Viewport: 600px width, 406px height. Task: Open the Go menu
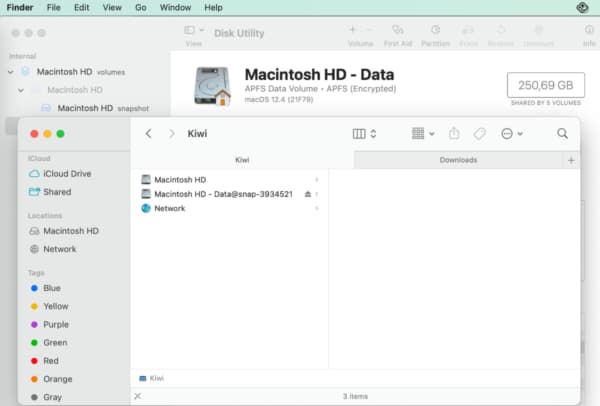click(140, 8)
